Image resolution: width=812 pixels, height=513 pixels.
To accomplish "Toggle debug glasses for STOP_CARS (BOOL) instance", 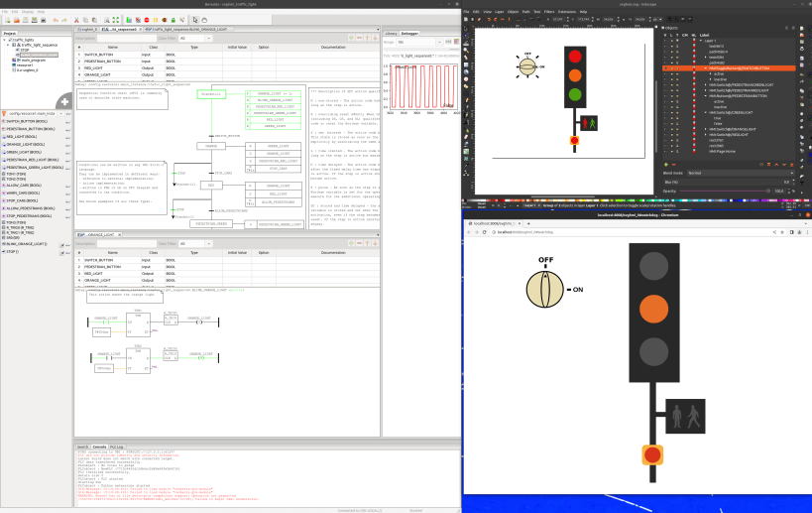I will pyautogui.click(x=67, y=202).
